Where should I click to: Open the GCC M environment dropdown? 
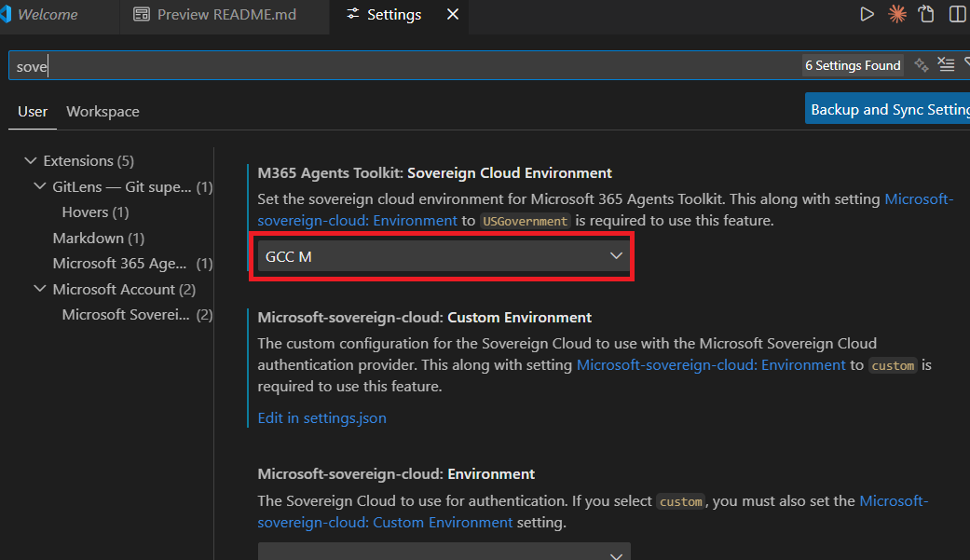[x=444, y=256]
